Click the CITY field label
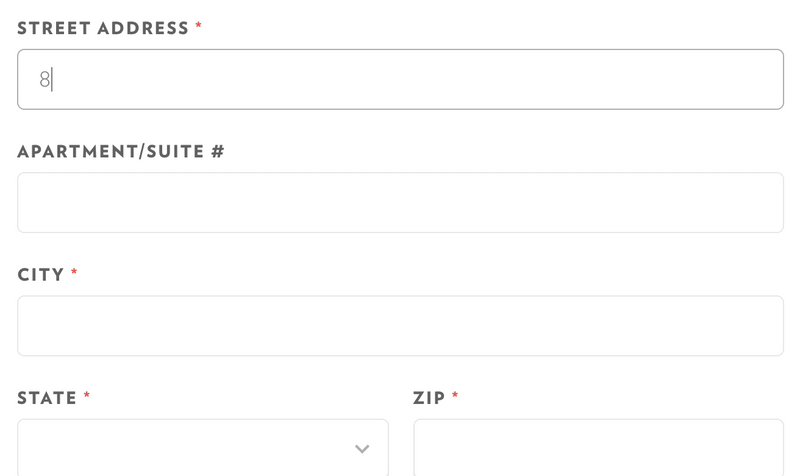 [x=41, y=275]
